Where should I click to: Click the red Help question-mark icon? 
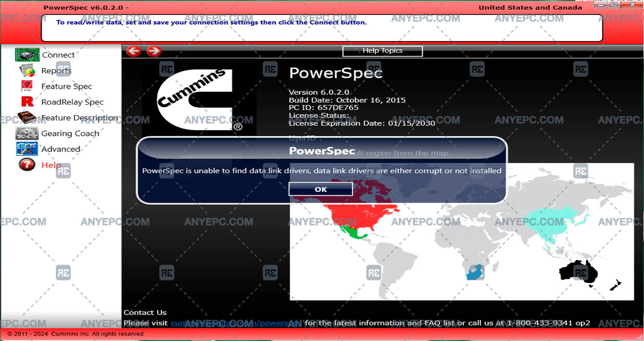point(27,165)
